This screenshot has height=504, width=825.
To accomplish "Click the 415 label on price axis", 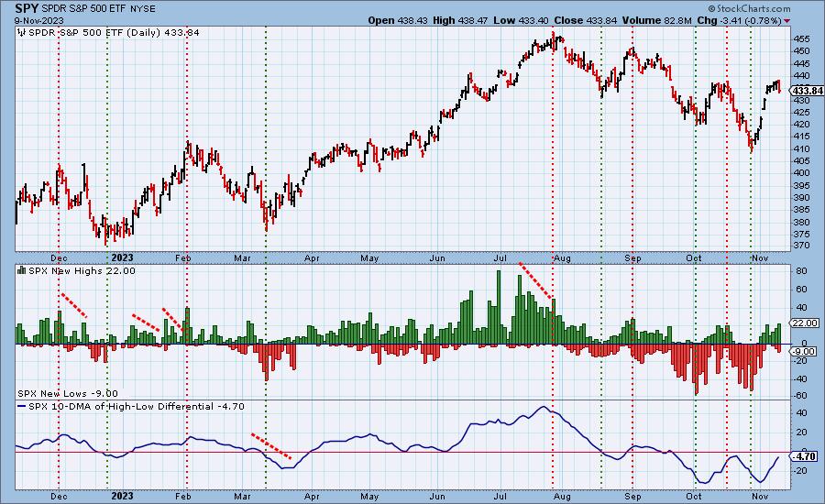I will point(802,137).
